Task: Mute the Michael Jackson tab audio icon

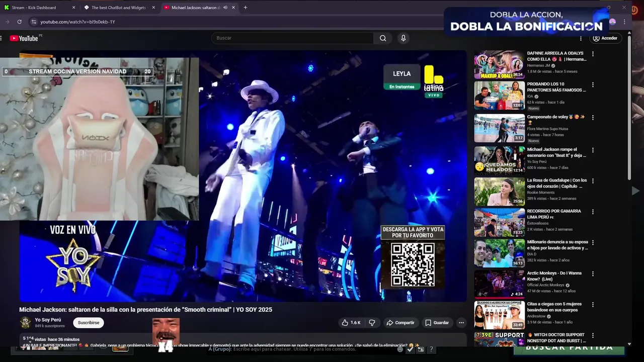Action: [225, 8]
